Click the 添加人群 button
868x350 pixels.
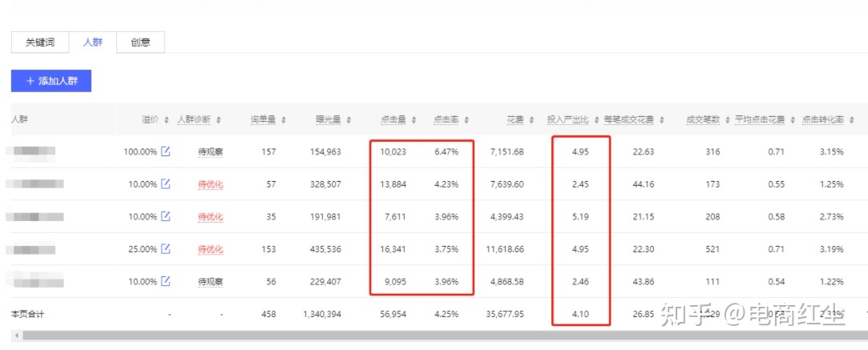point(51,81)
